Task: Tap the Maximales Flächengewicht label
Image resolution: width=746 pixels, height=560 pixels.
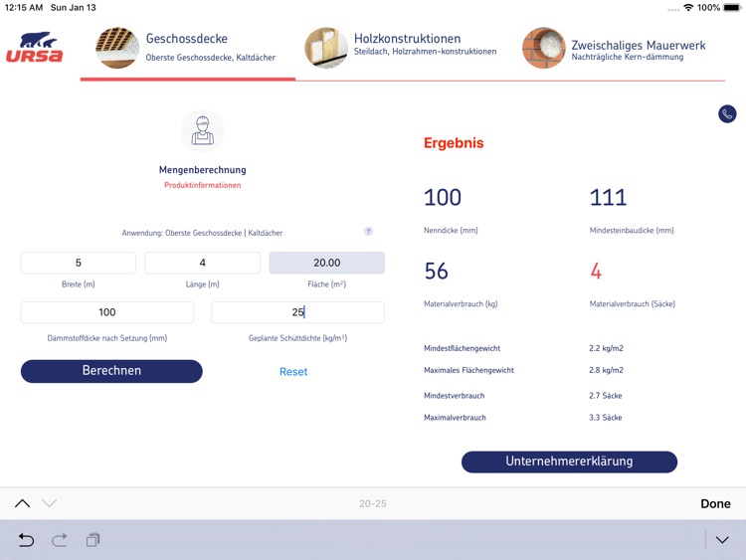Action: pyautogui.click(x=468, y=370)
